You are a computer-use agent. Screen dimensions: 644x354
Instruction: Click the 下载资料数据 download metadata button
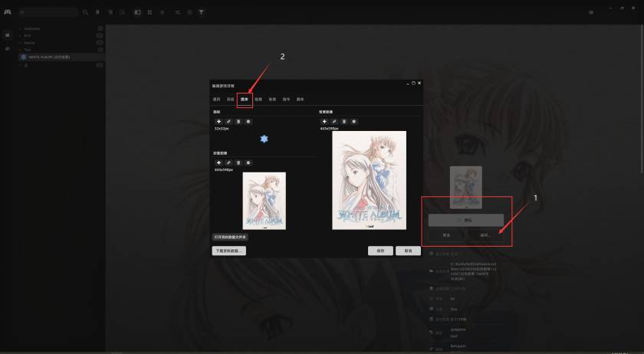click(229, 251)
